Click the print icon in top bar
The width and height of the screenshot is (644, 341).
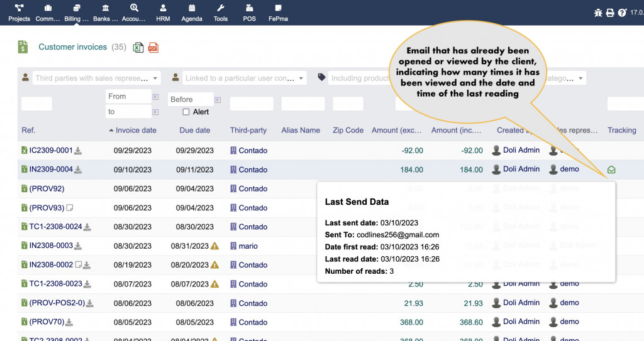609,13
